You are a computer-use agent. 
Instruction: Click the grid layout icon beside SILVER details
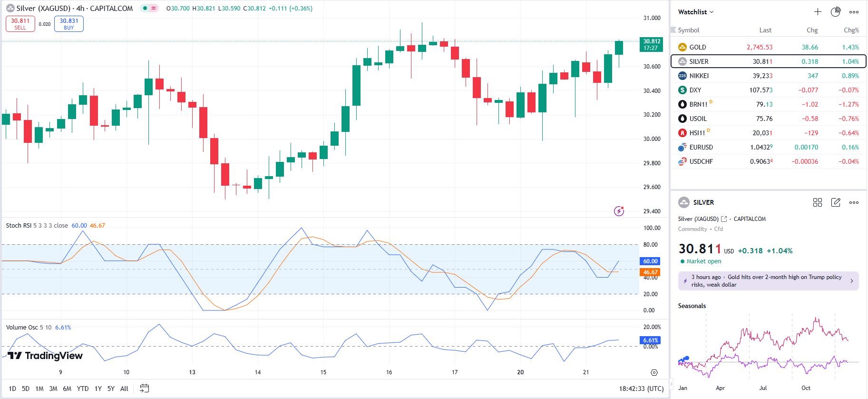tap(818, 202)
